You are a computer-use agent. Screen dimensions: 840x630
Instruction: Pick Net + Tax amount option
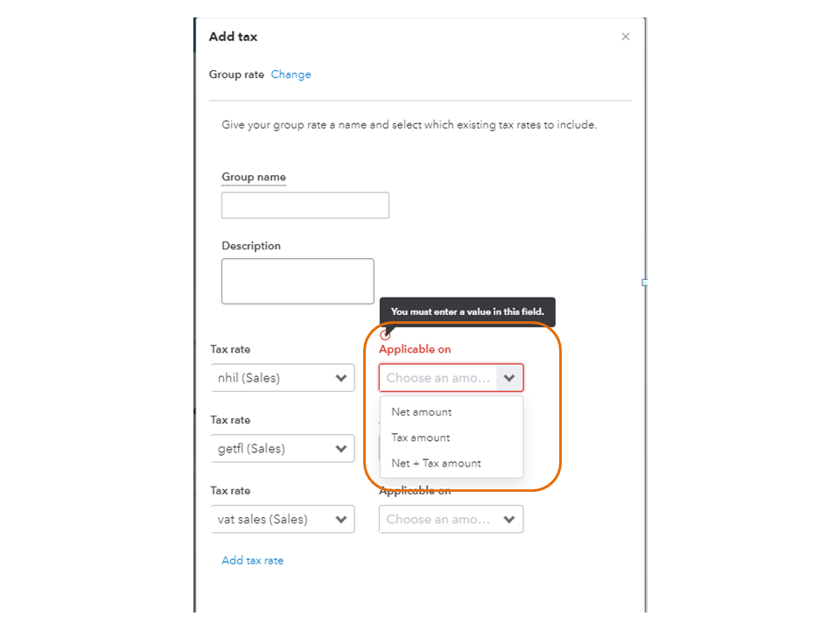pyautogui.click(x=436, y=463)
